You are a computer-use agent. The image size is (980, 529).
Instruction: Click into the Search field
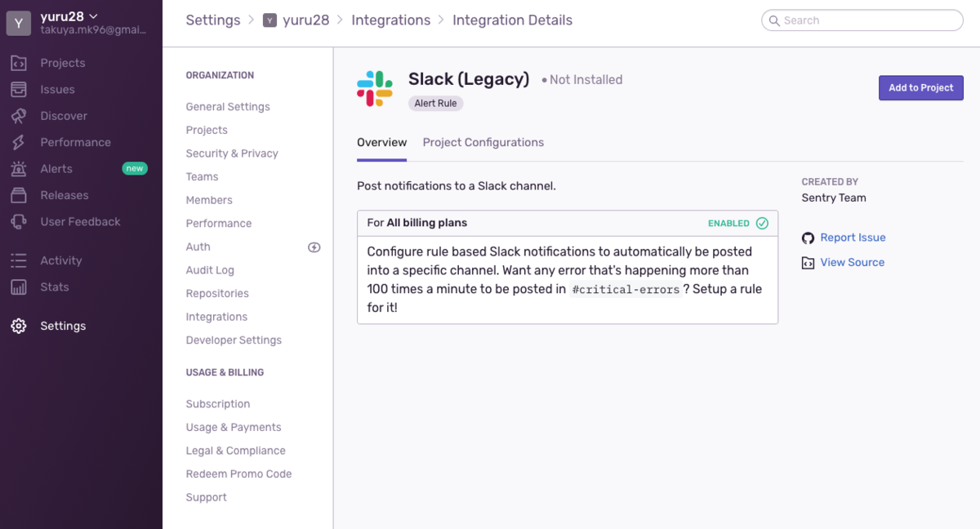(866, 20)
